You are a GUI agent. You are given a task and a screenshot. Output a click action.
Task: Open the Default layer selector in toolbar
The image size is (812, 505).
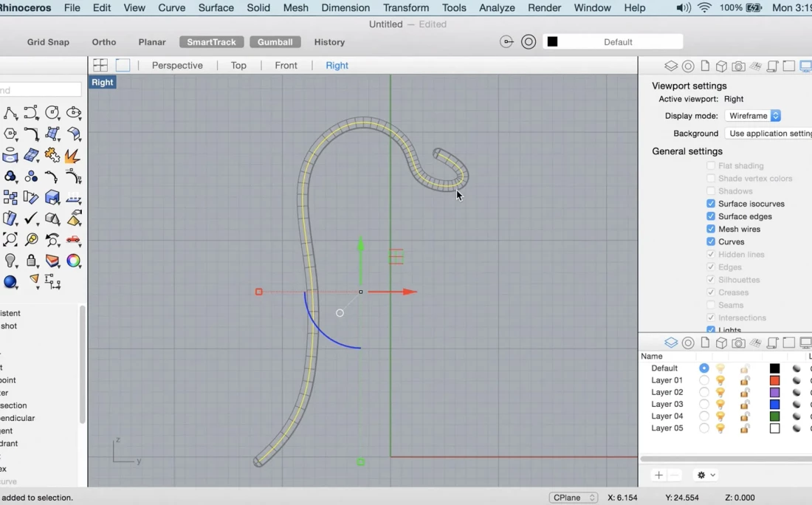click(x=613, y=42)
